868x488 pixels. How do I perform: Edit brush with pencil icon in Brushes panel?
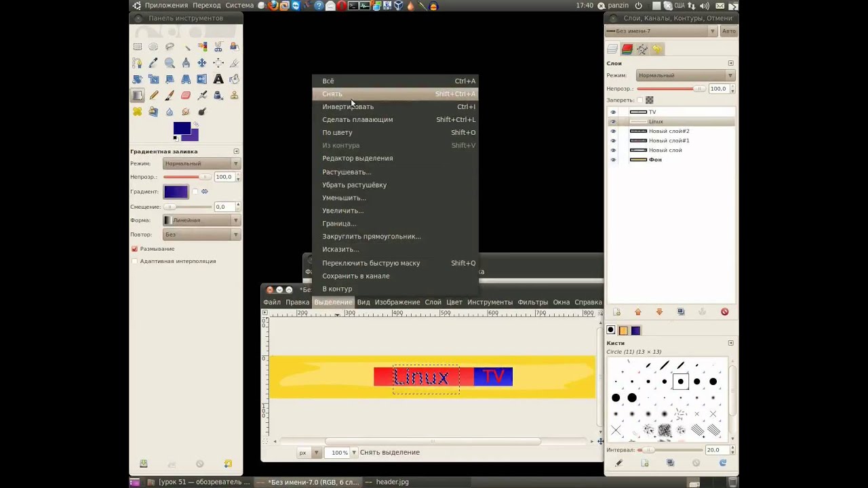(618, 463)
